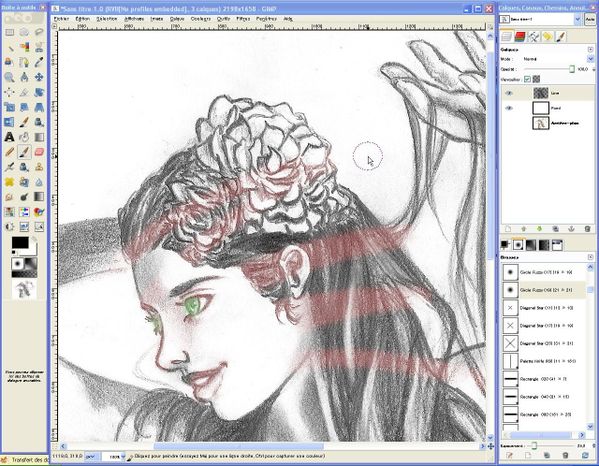Select the Ellipse Select tool
The image size is (599, 466).
point(24,32)
